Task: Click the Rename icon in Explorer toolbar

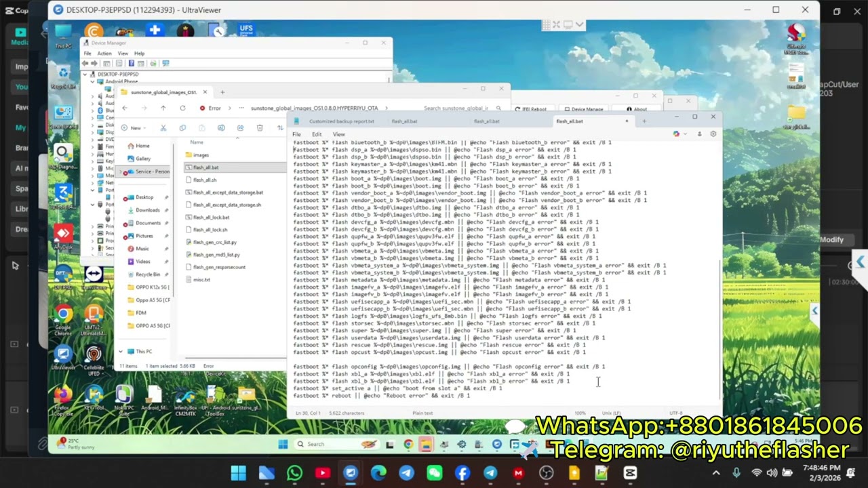Action: [x=221, y=128]
